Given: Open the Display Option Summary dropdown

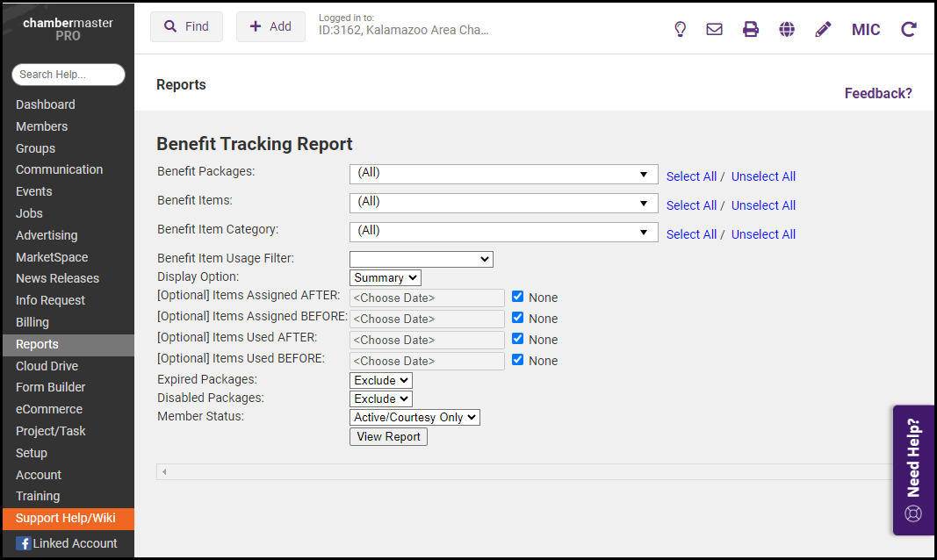Looking at the screenshot, I should pyautogui.click(x=386, y=277).
